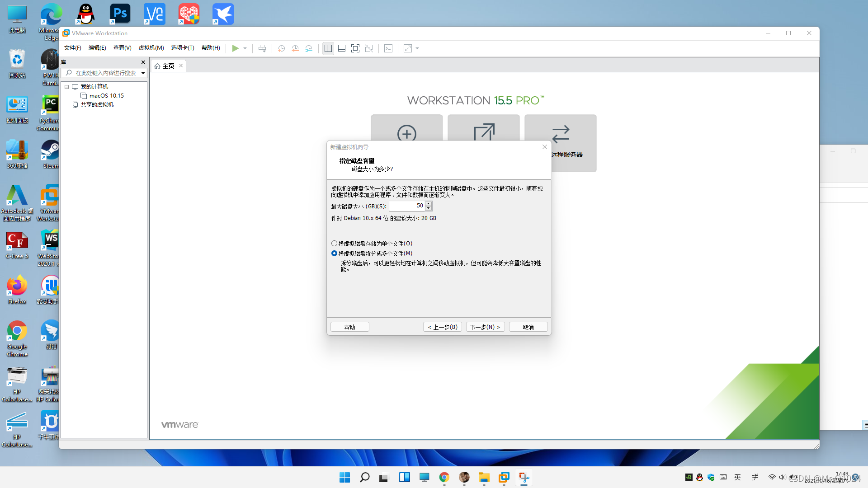
Task: Toggle the thumbnail bar view icon
Action: (342, 48)
